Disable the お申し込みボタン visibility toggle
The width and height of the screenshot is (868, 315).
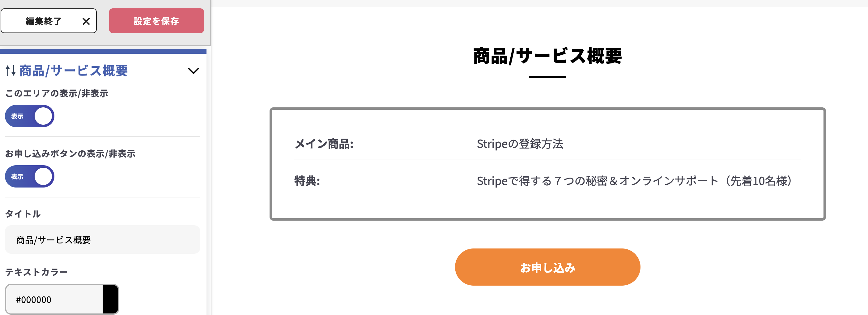pyautogui.click(x=29, y=176)
